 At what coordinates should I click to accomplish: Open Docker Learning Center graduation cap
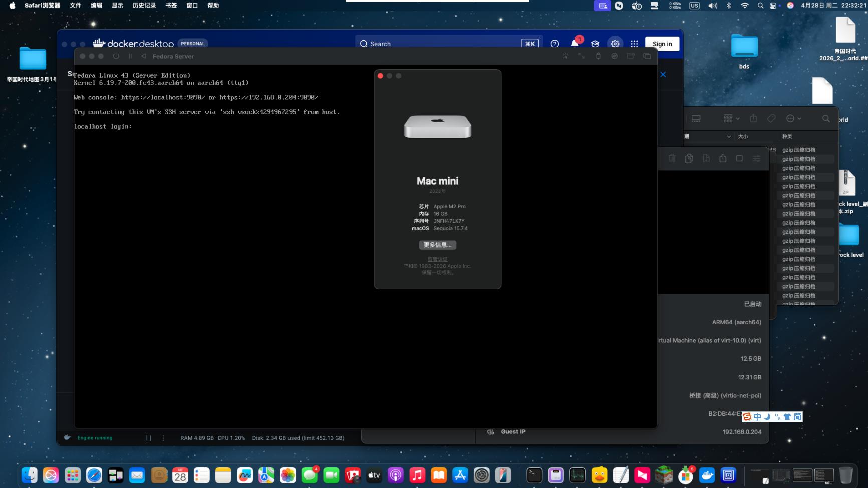tap(595, 44)
